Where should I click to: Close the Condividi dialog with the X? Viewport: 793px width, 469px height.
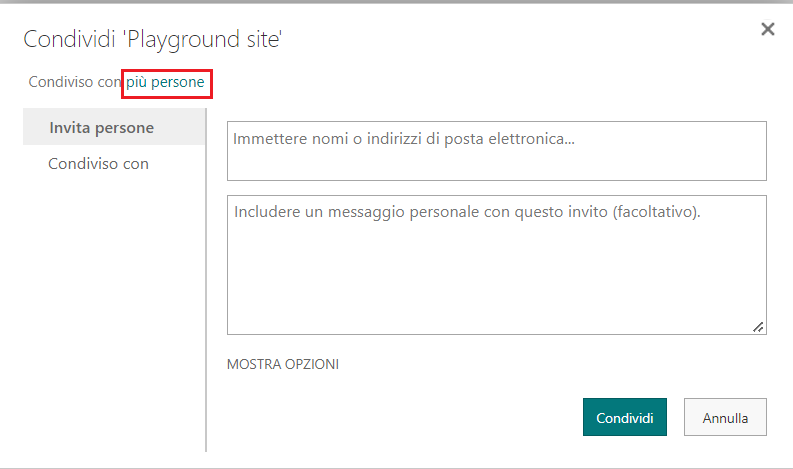[768, 29]
